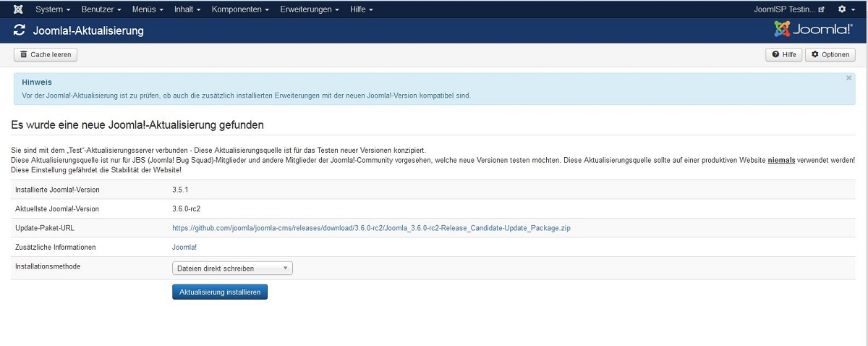The image size is (868, 346).
Task: Click the Hilfe toolbar button
Action: (784, 54)
